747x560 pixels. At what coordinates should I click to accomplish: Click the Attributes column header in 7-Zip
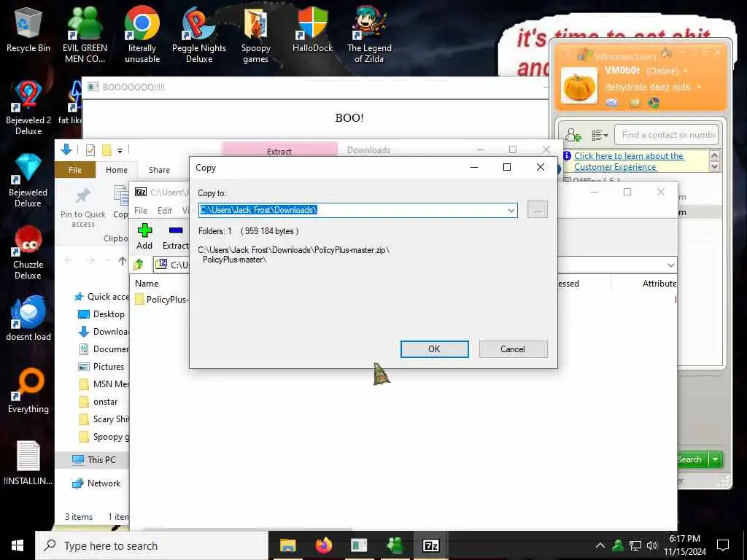[x=659, y=284]
